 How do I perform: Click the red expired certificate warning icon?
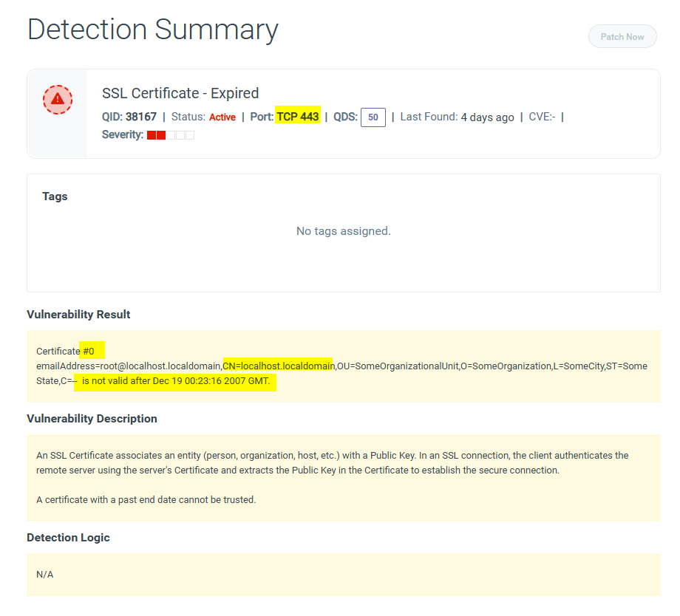58,99
